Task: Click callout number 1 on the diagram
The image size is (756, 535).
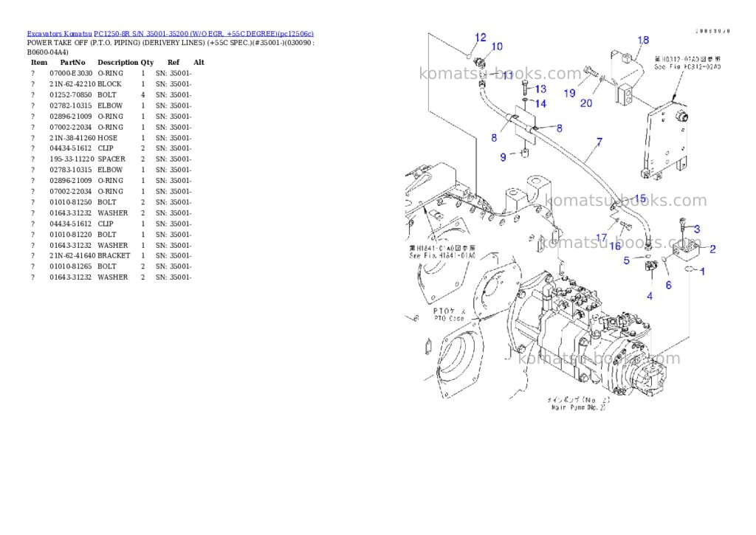Action: pyautogui.click(x=703, y=272)
